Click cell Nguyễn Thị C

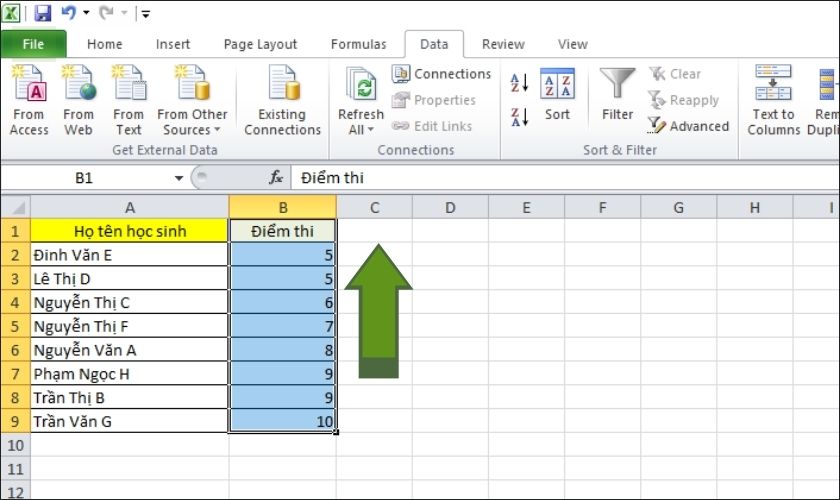[x=130, y=302]
